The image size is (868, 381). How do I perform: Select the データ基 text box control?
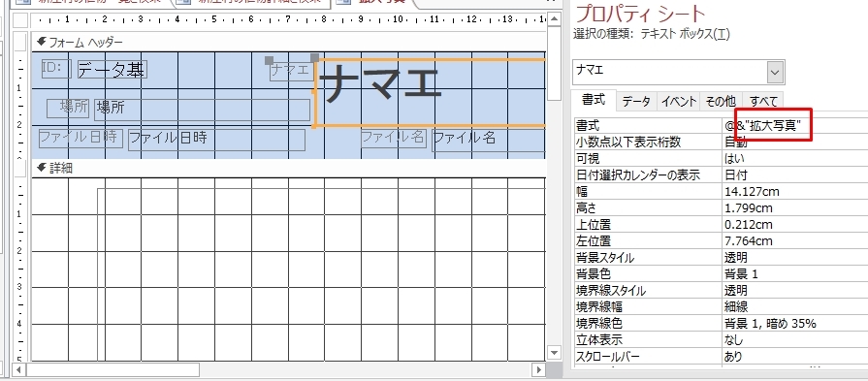coord(112,70)
